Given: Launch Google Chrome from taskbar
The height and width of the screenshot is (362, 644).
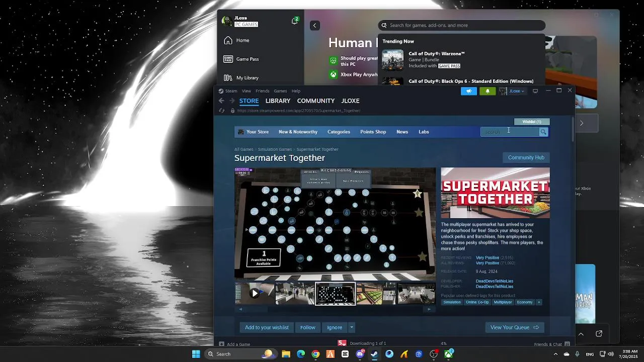Looking at the screenshot, I should pos(315,354).
